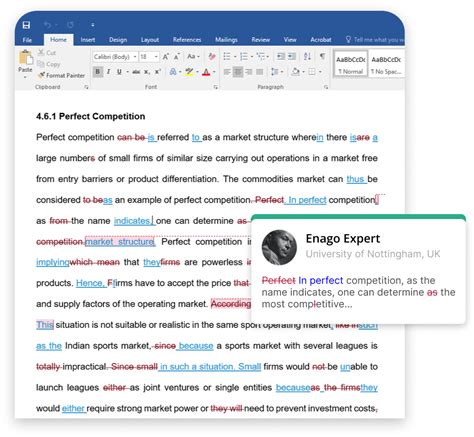Align text left
This screenshot has height=437, width=474.
pyautogui.click(x=227, y=72)
